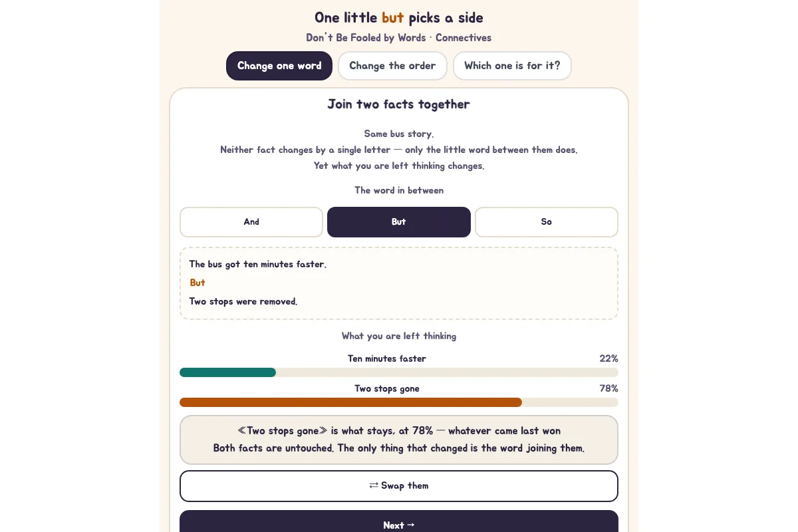This screenshot has height=532, width=798.
Task: Switch to 'Change the order' tab
Action: (392, 66)
